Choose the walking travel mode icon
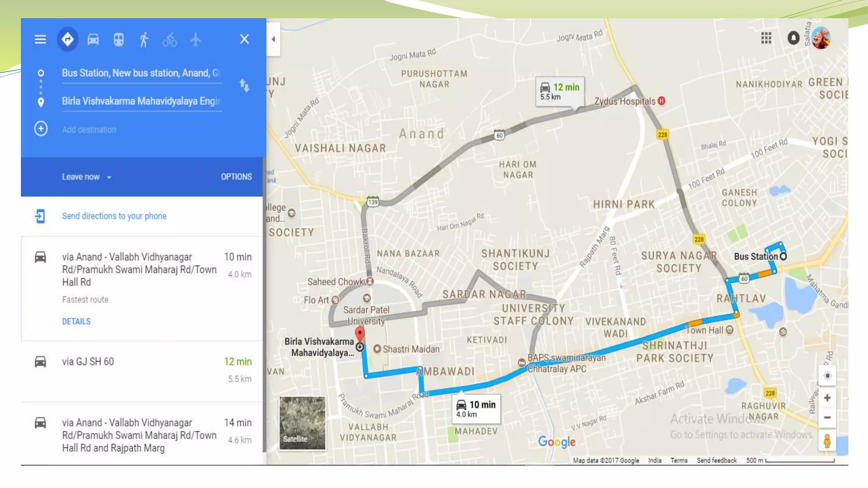 [x=144, y=40]
